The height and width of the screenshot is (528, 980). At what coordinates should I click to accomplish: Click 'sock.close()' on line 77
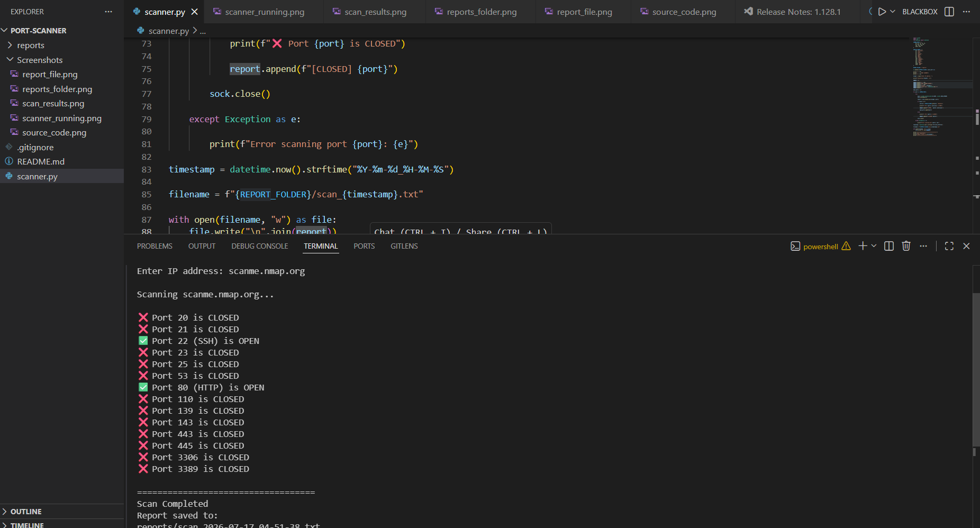click(x=240, y=94)
